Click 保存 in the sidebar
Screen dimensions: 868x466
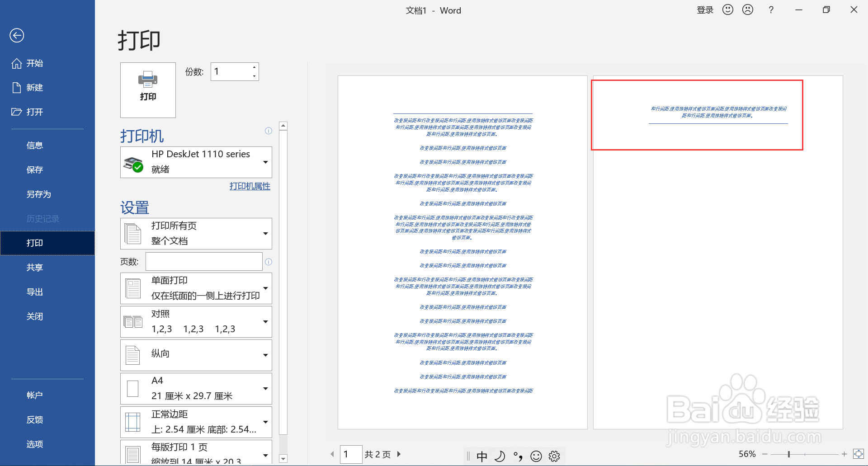[x=47, y=170]
